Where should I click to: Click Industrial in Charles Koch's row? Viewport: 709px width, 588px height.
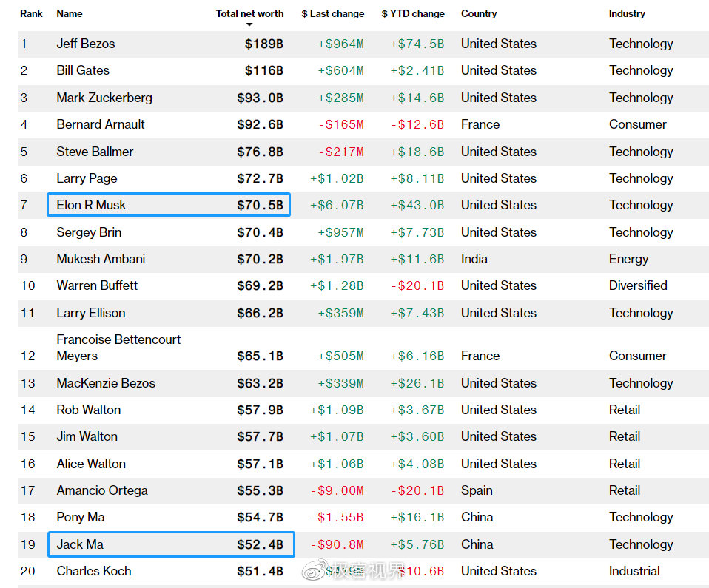coord(634,571)
